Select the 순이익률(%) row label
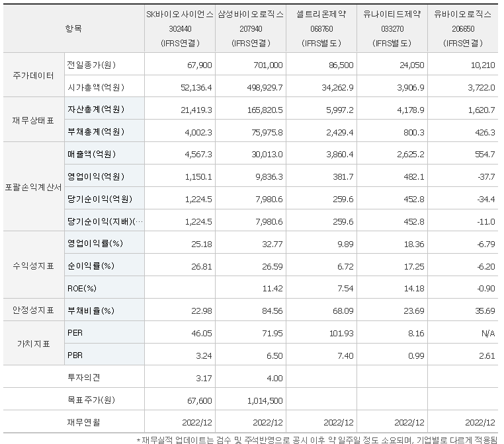 91,266
